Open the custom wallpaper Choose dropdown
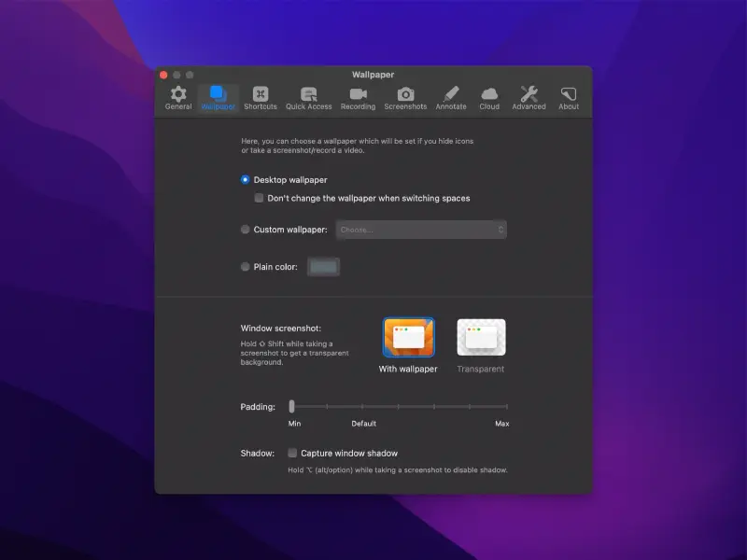The width and height of the screenshot is (747, 560). pyautogui.click(x=421, y=229)
